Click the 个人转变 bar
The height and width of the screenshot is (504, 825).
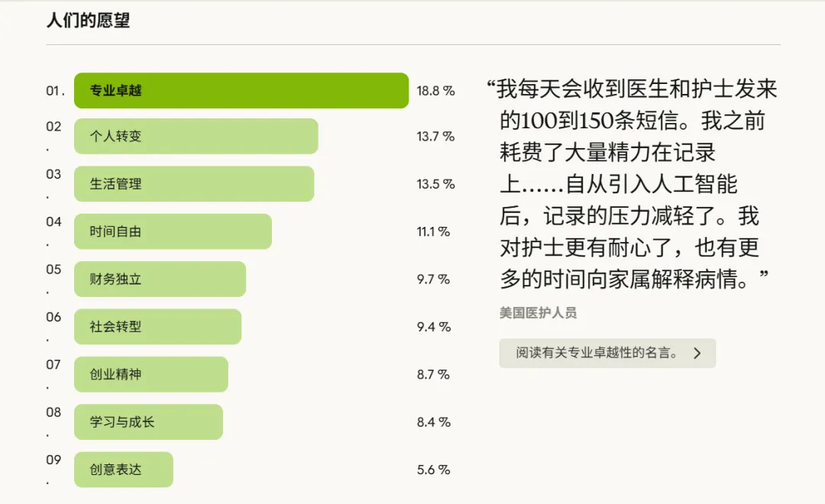(195, 137)
